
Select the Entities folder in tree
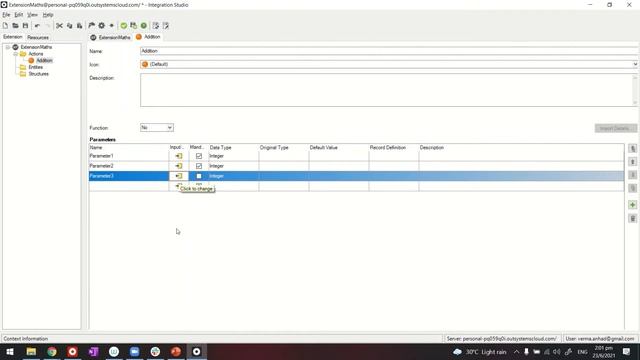pyautogui.click(x=36, y=67)
